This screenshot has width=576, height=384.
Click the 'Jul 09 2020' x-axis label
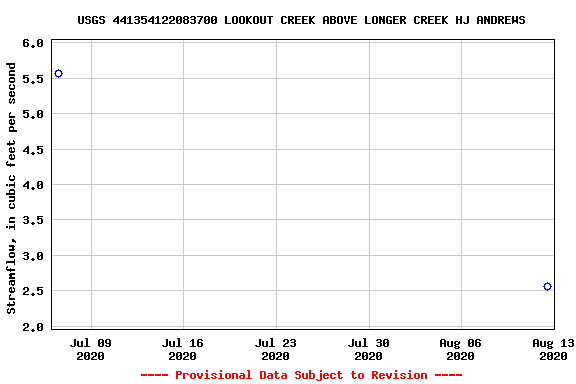click(x=91, y=349)
